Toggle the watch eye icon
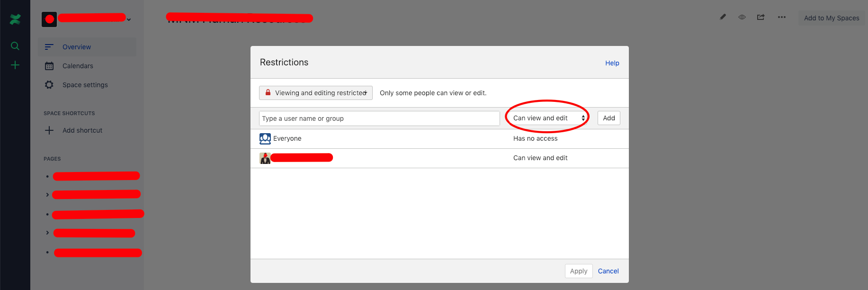Screen dimensions: 868x290 pos(742,17)
